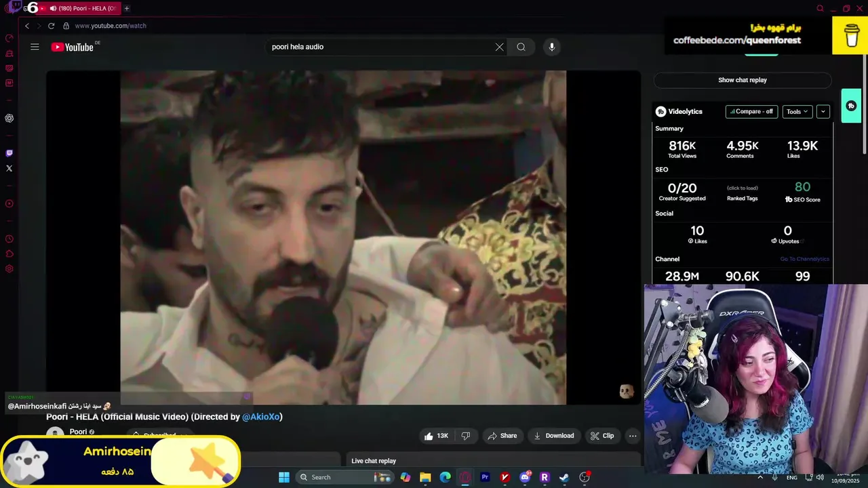Run the search with the magnifier button
This screenshot has width=868, height=488.
521,47
